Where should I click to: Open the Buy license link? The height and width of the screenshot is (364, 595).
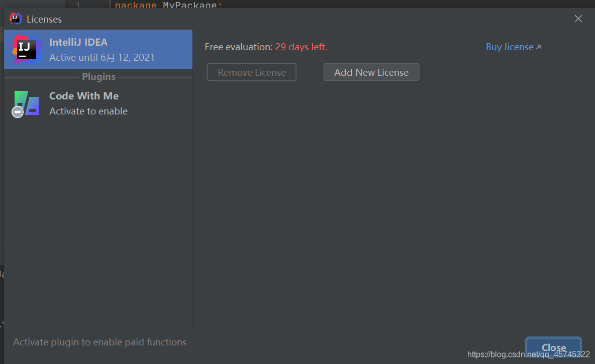pos(514,47)
